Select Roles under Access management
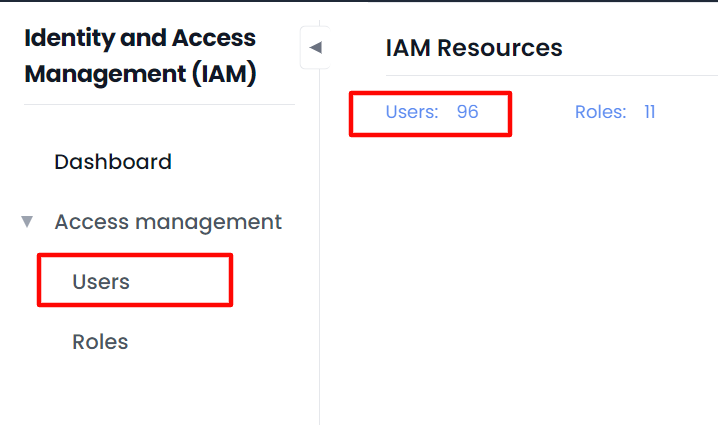 (x=100, y=342)
